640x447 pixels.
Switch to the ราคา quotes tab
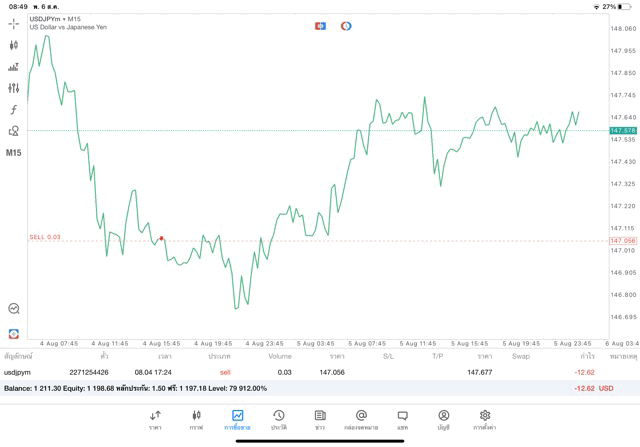tap(155, 420)
